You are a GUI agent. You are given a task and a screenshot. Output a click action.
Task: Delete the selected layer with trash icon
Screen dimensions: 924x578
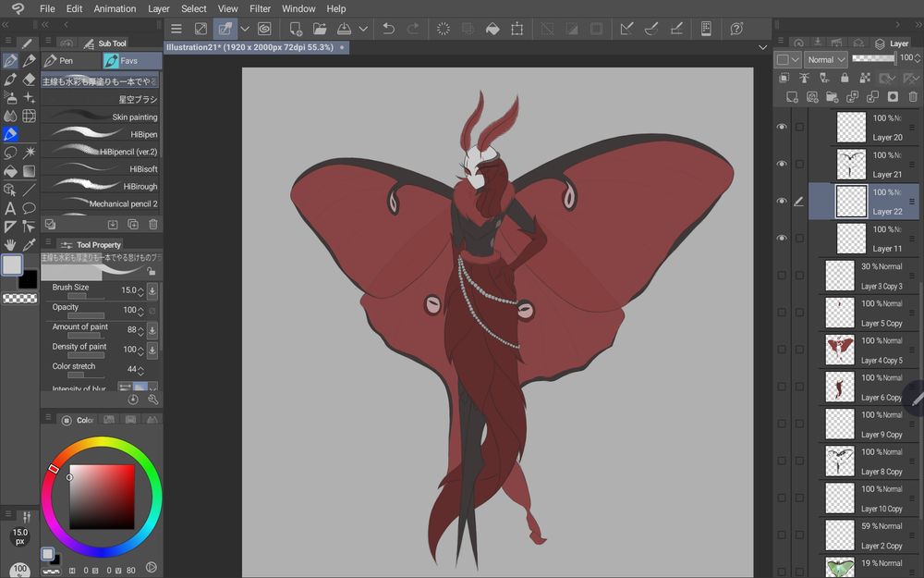(913, 96)
